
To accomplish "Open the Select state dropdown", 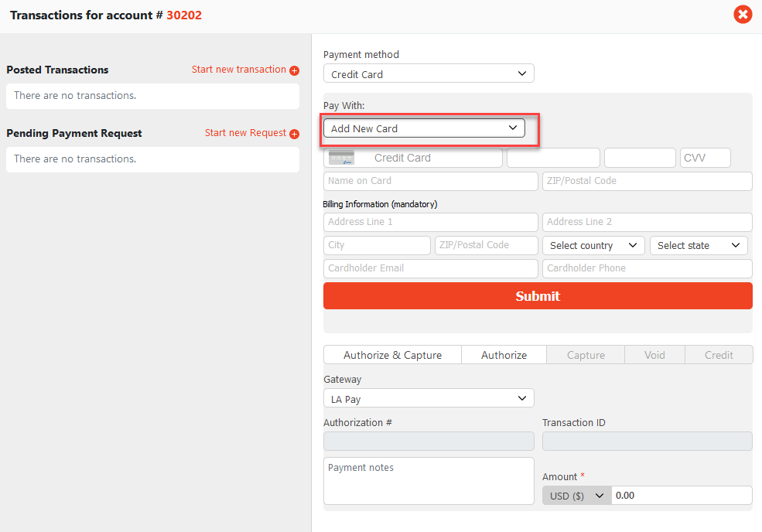I will pyautogui.click(x=699, y=245).
